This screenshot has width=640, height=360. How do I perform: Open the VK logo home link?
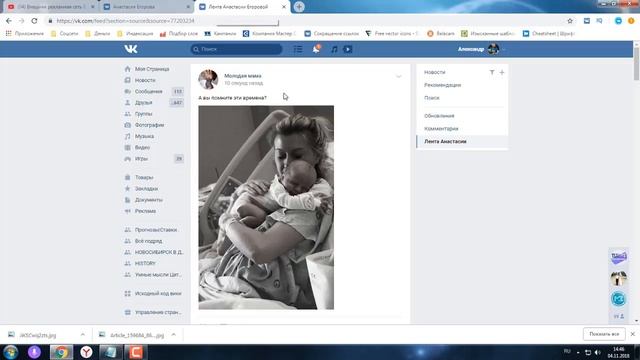tap(131, 49)
